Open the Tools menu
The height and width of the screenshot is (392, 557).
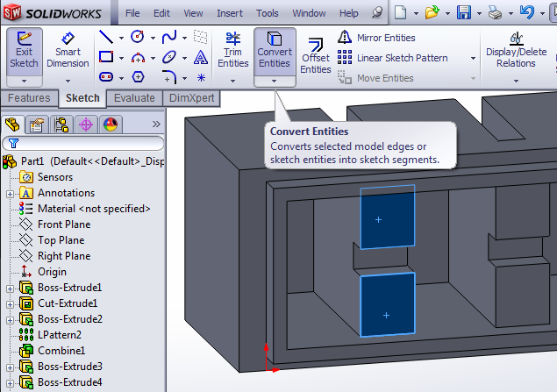coord(268,13)
